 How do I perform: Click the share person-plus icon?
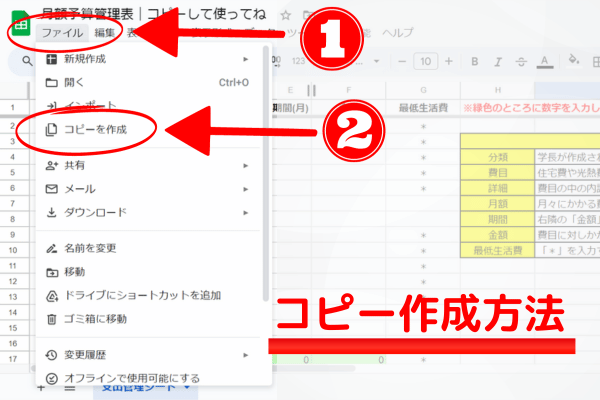click(52, 166)
